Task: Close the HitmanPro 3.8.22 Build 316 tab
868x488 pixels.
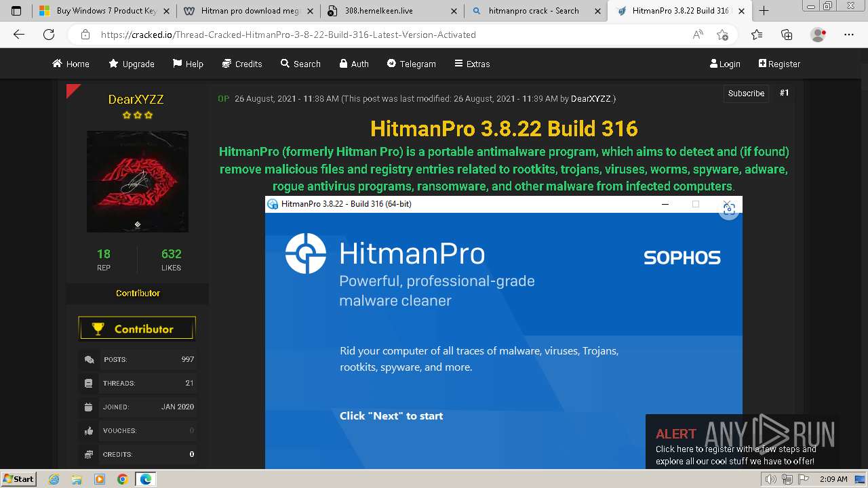Action: point(741,11)
